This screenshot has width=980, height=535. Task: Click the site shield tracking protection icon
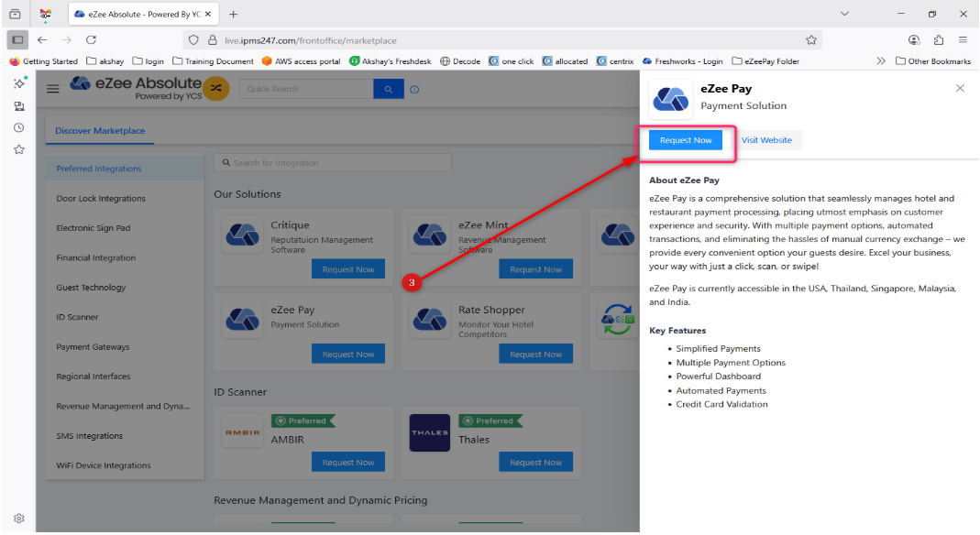pyautogui.click(x=193, y=40)
